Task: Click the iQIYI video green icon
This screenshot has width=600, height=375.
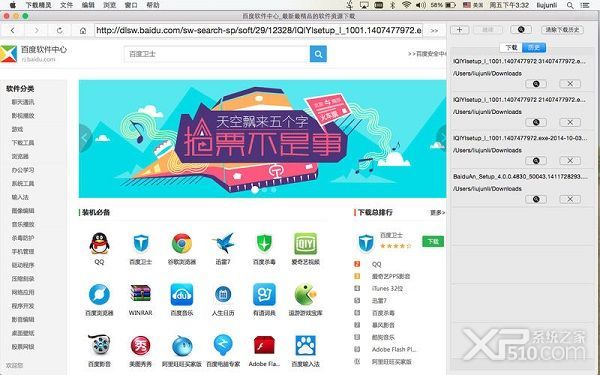Action: 305,243
